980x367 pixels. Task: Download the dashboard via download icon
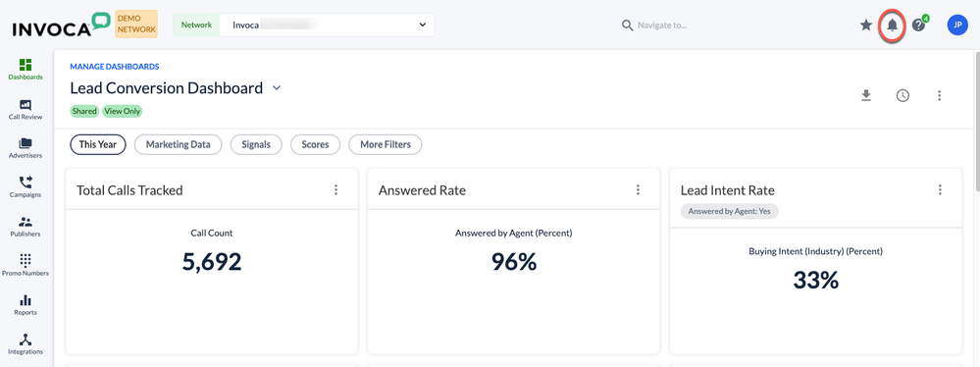tap(865, 95)
